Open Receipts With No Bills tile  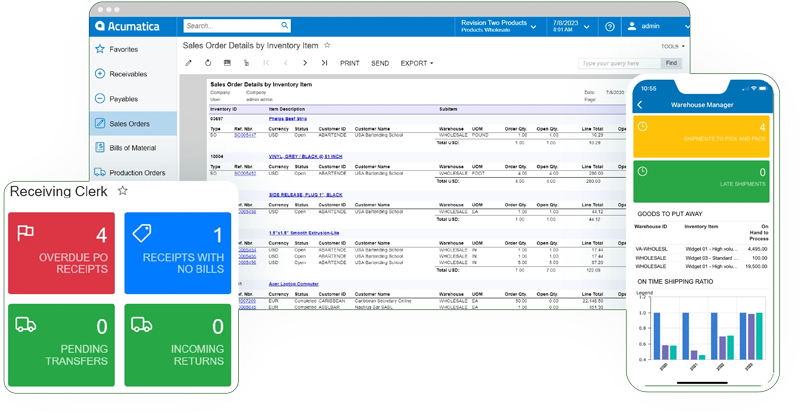click(x=178, y=253)
